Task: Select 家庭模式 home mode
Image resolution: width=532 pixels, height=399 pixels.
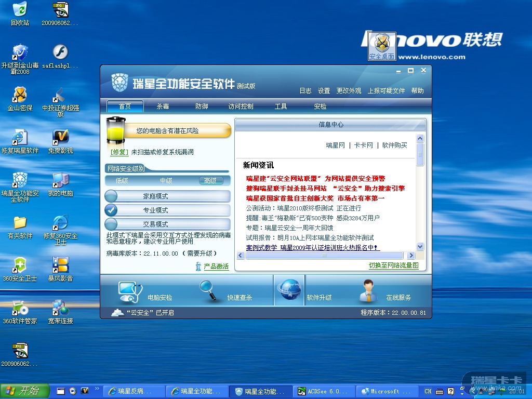Action: pyautogui.click(x=168, y=196)
